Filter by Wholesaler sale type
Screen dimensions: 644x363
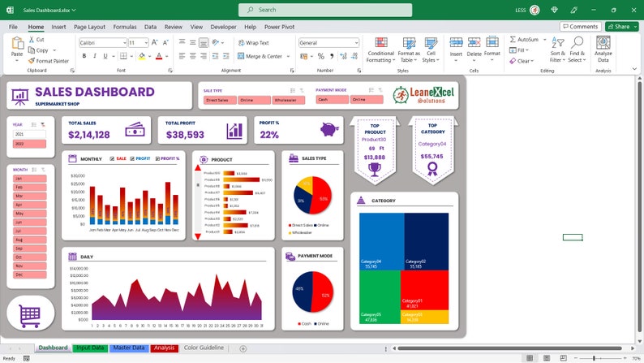tap(289, 100)
